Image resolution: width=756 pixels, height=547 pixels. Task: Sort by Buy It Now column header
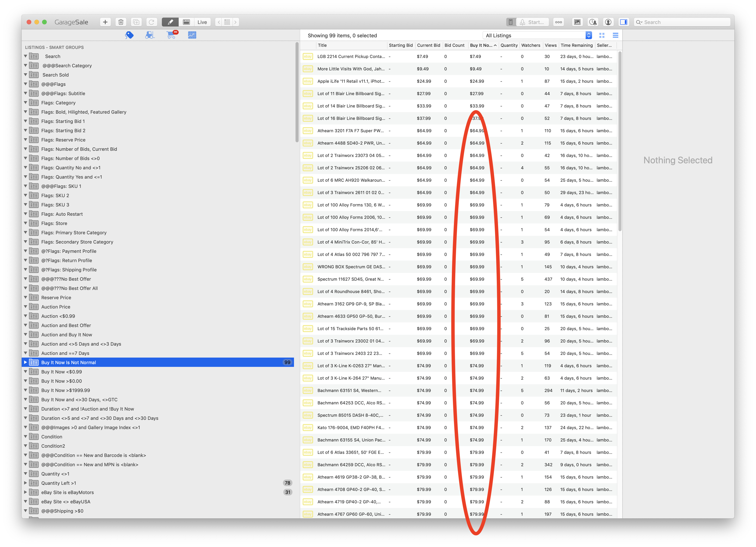point(483,45)
